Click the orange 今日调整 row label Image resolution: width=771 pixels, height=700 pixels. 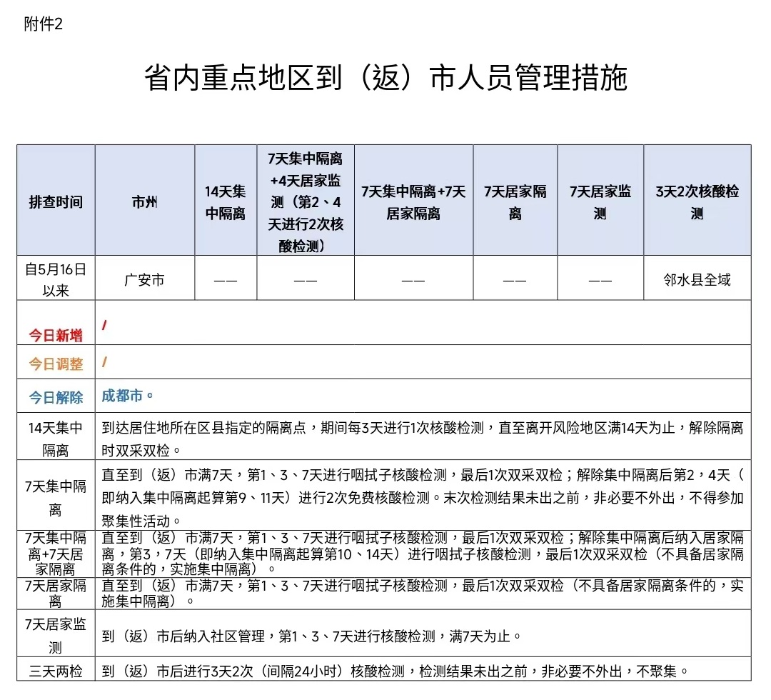tap(56, 364)
